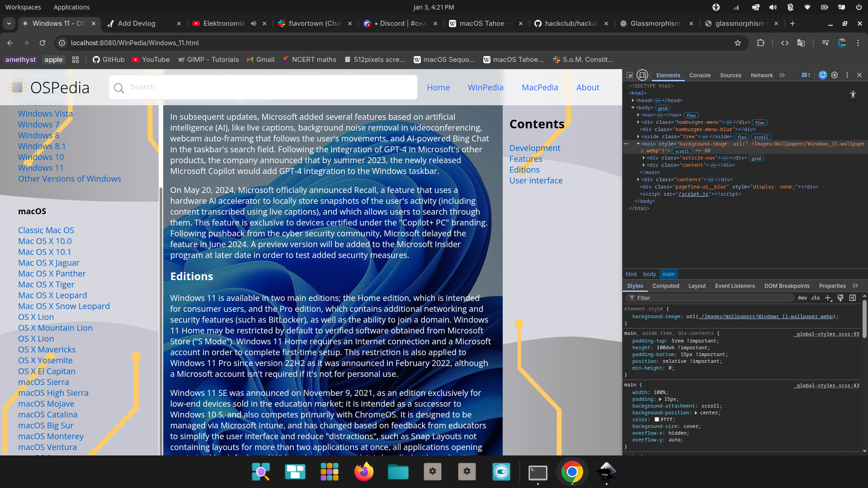Toggle the device toolbar emulation icon
Screen dimensions: 868x488
pyautogui.click(x=642, y=75)
